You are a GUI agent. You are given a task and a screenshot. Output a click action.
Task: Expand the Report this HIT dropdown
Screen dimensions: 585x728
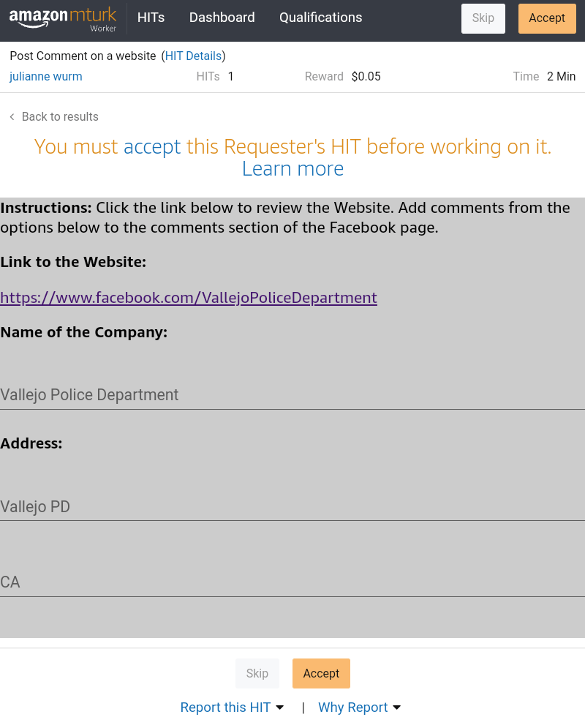[232, 708]
